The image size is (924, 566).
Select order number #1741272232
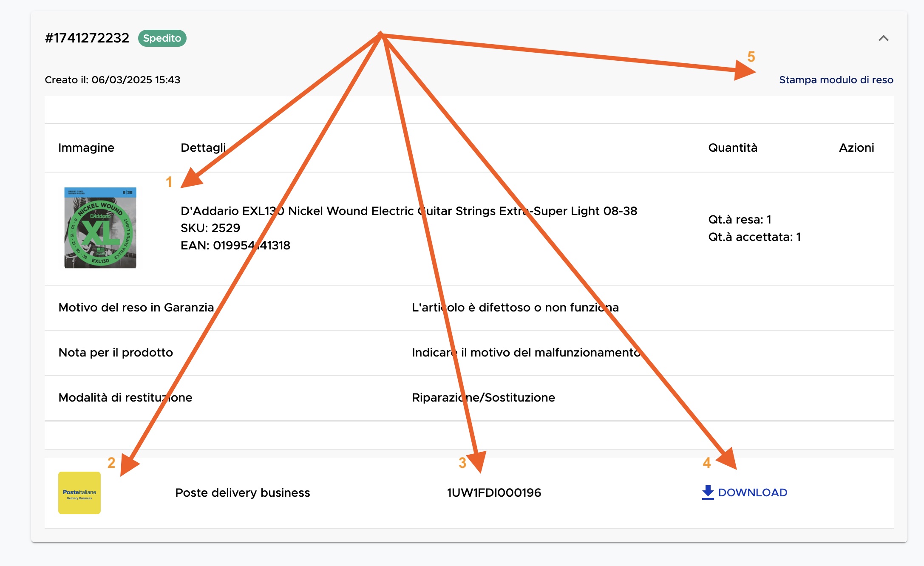87,38
